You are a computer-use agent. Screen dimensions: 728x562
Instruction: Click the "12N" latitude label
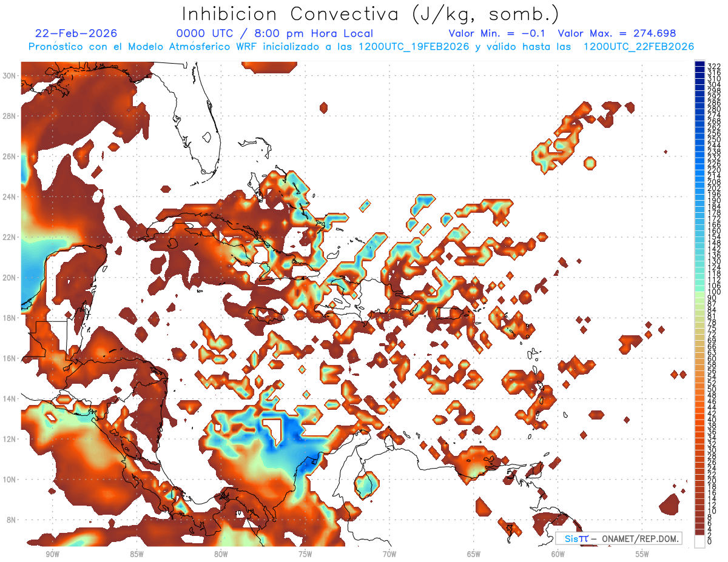coord(10,439)
